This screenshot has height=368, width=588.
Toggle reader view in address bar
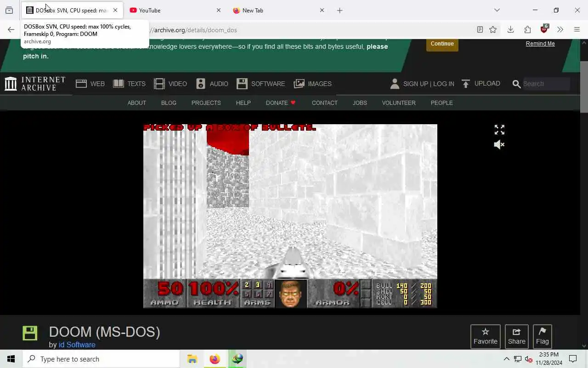[x=480, y=30]
